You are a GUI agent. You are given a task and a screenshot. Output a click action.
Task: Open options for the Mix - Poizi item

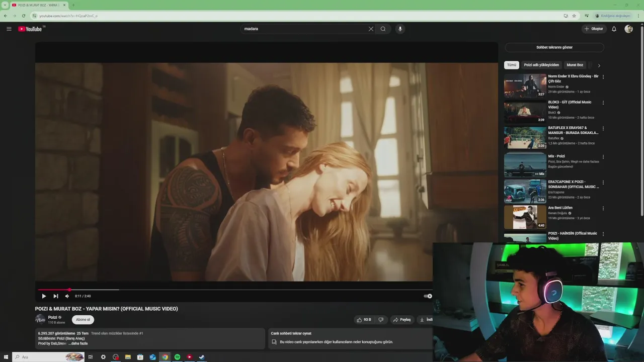click(x=603, y=157)
